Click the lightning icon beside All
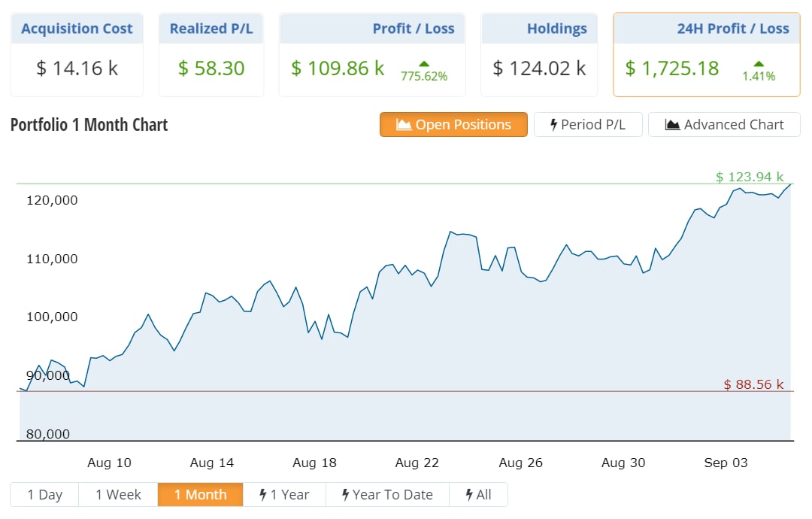 [469, 495]
